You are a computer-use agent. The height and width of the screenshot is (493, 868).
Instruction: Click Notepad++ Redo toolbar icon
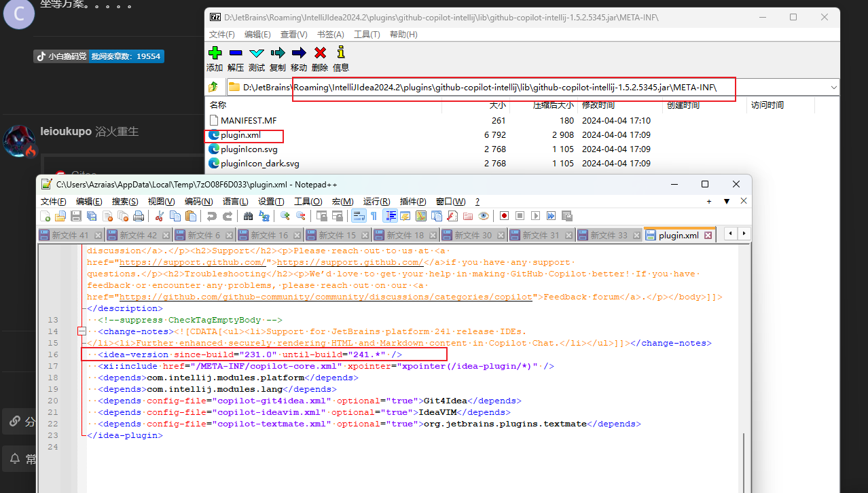pos(228,216)
